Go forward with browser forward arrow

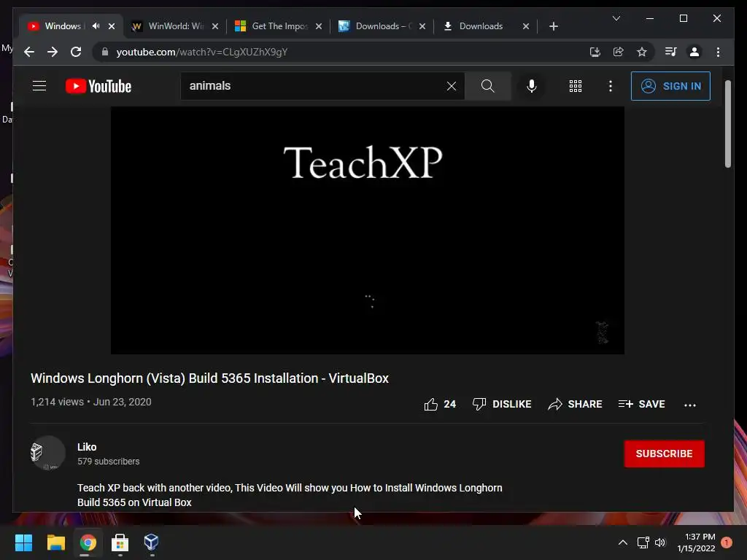tap(53, 52)
